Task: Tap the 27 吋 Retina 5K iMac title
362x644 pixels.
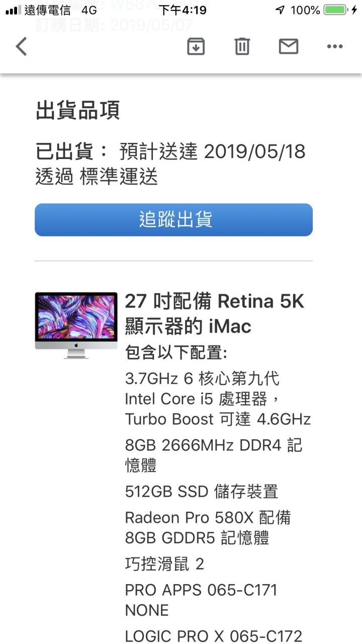Action: tap(215, 314)
